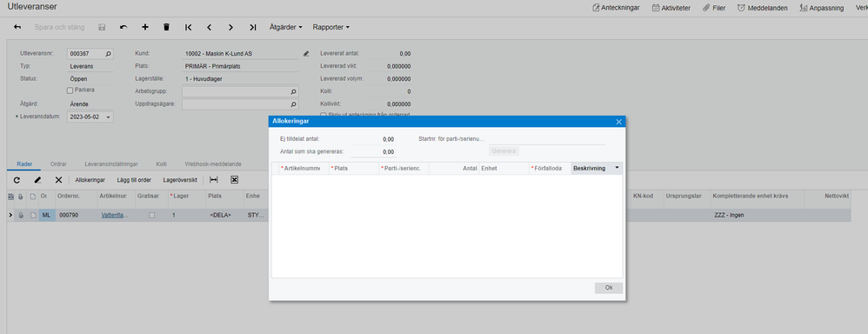Open the Åtgärder dropdown menu

(x=285, y=27)
